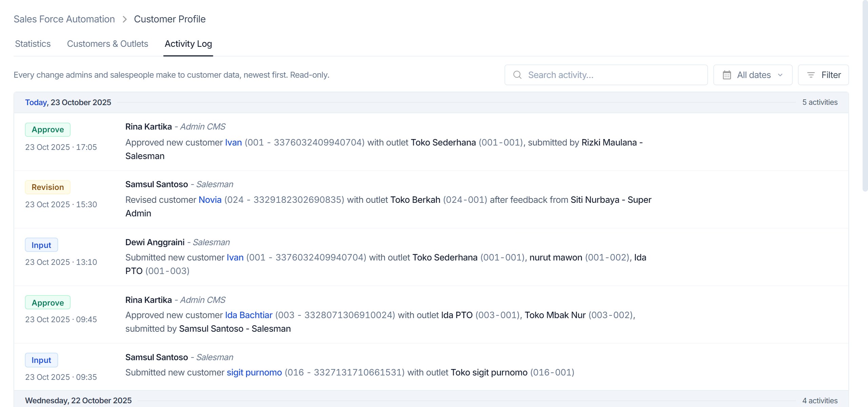
Task: Click 'nurut mawon' outlet name
Action: pyautogui.click(x=556, y=257)
